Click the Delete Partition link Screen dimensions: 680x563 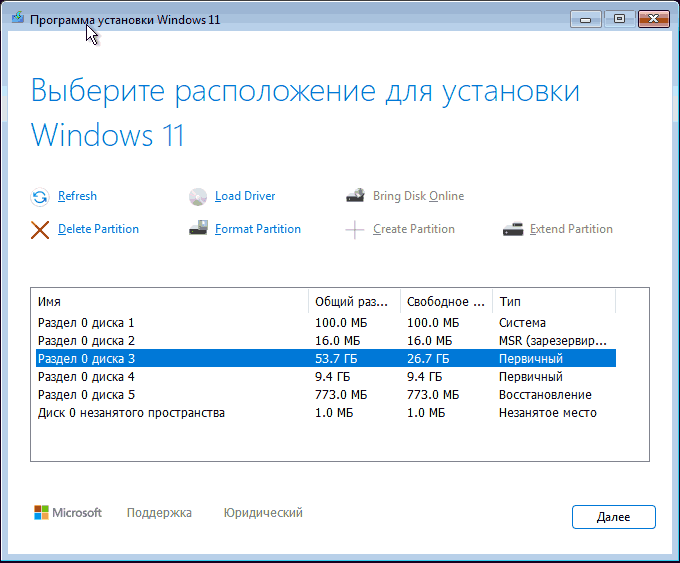[98, 229]
